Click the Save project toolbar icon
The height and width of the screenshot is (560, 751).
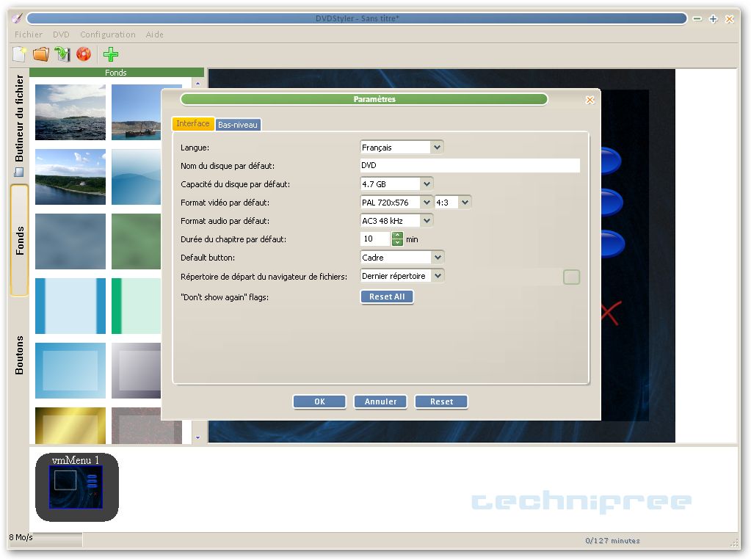pos(62,54)
